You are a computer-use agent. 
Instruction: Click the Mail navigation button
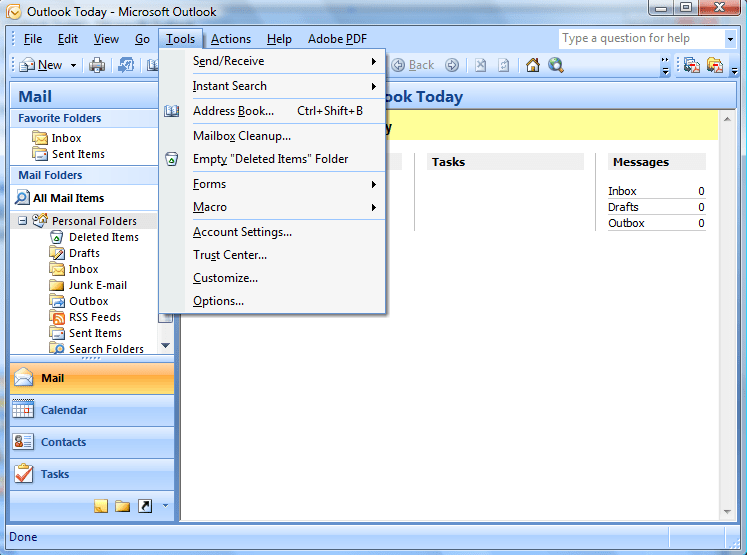click(x=92, y=378)
